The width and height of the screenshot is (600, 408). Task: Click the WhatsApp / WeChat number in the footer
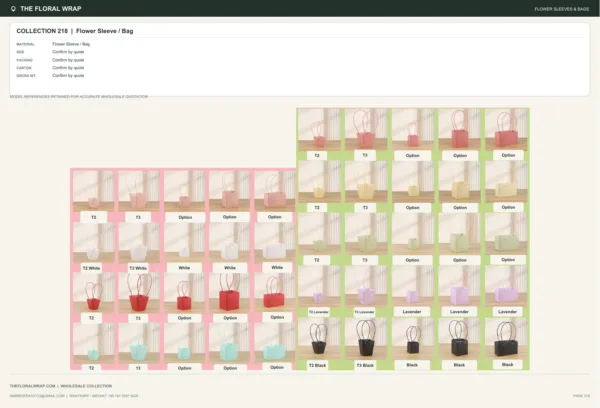tap(104, 396)
